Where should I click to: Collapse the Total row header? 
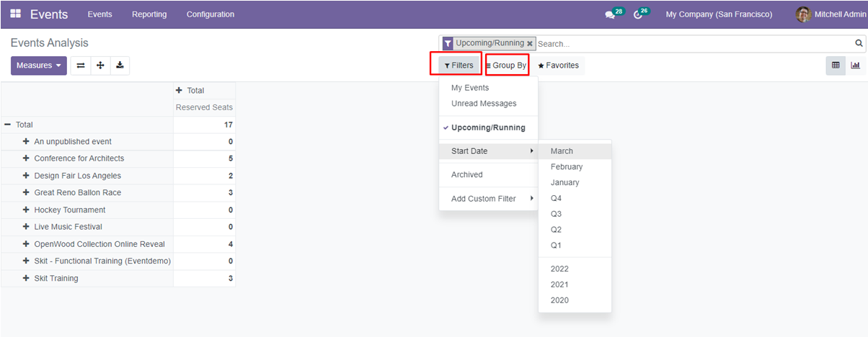coord(7,125)
